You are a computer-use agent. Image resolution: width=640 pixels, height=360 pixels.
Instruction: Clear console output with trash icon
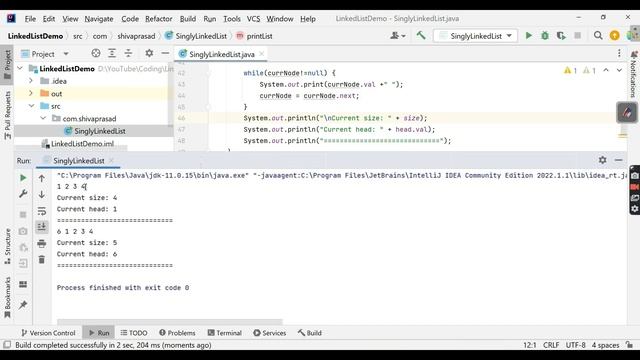tap(42, 260)
